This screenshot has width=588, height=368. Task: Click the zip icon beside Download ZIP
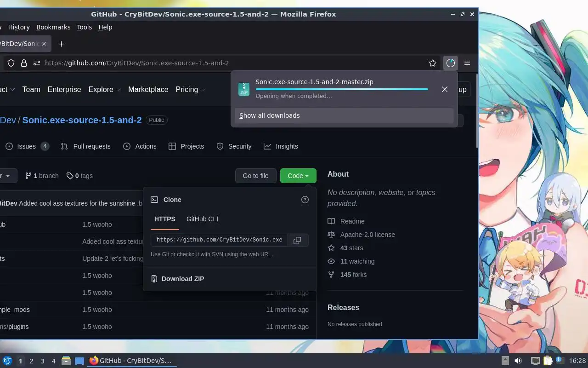154,279
